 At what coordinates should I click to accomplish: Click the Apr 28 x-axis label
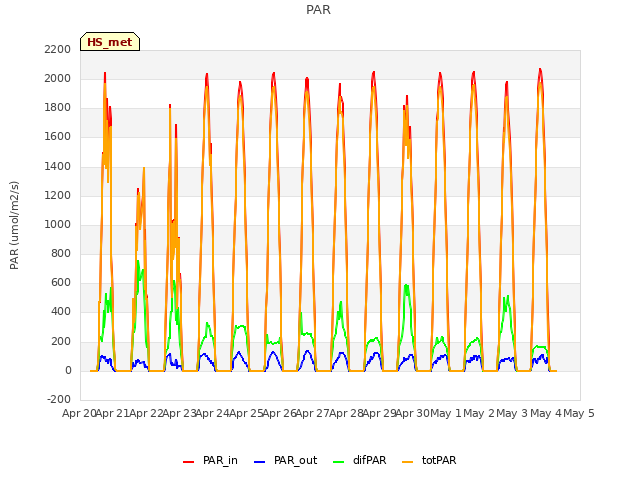tap(346, 413)
